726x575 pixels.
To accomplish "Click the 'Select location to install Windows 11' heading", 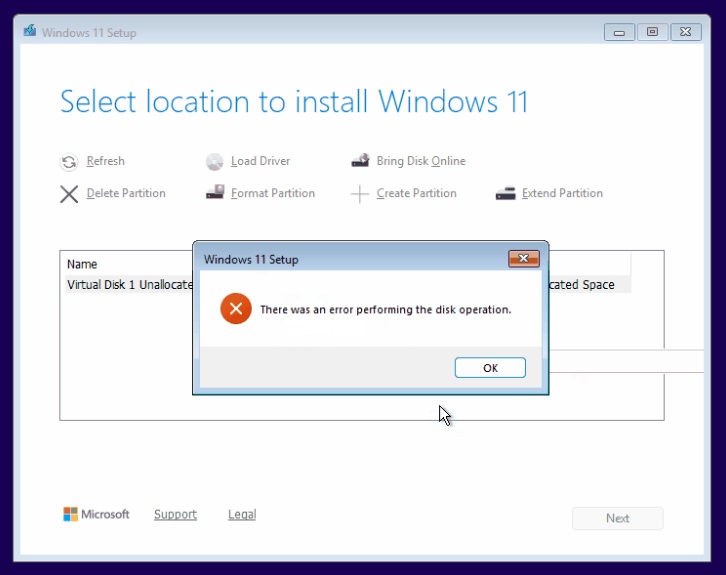I will coord(294,102).
